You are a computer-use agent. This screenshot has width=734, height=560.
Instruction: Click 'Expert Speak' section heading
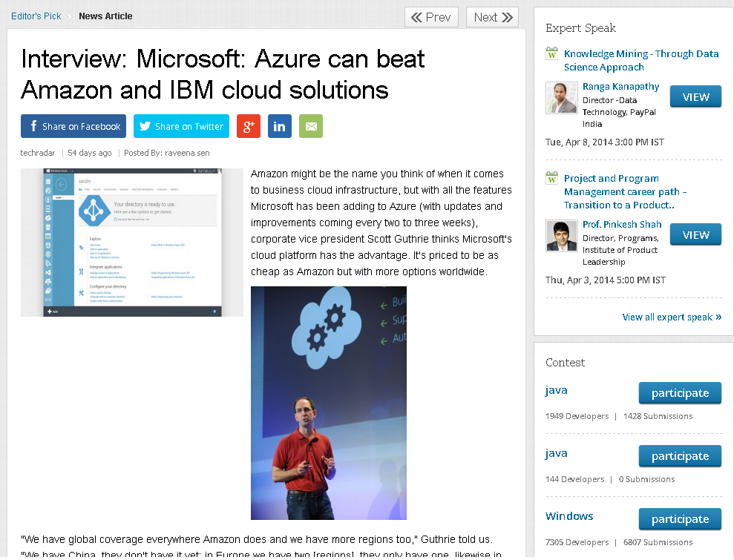click(580, 28)
